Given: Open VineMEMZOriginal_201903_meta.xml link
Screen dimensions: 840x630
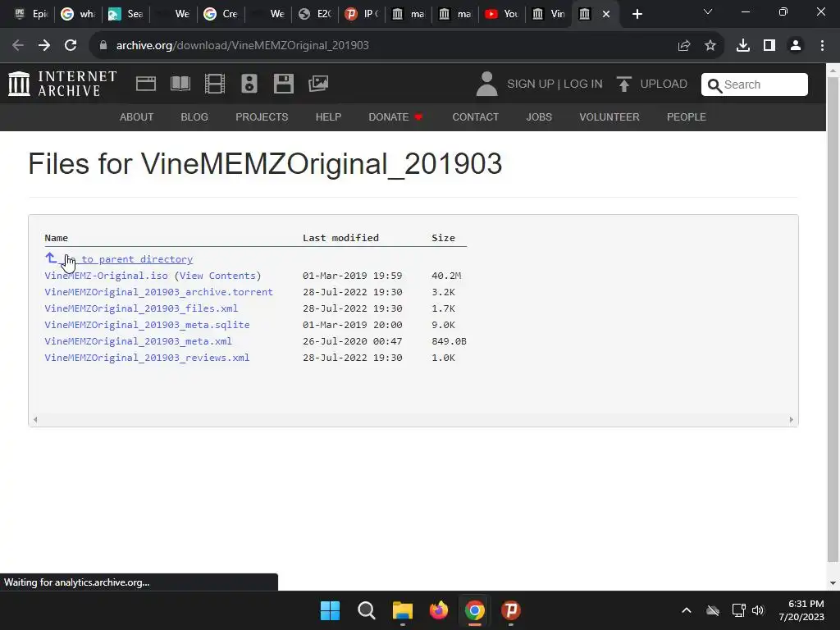Looking at the screenshot, I should tap(138, 341).
